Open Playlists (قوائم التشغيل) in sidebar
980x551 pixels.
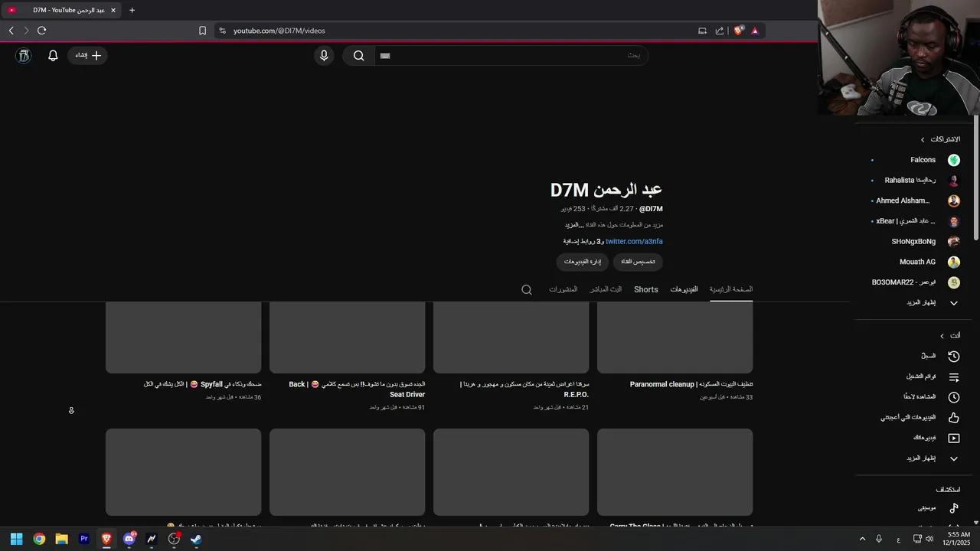933,377
